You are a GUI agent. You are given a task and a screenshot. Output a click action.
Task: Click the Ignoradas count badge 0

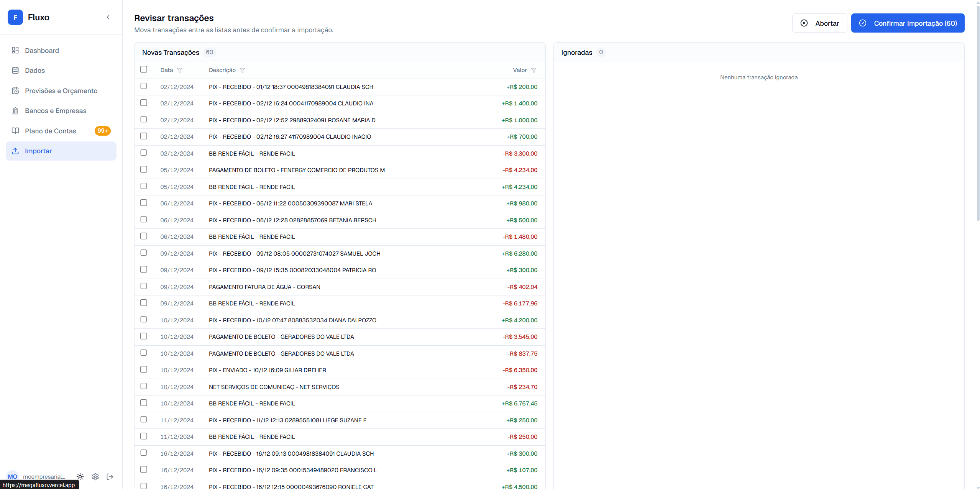(x=601, y=52)
